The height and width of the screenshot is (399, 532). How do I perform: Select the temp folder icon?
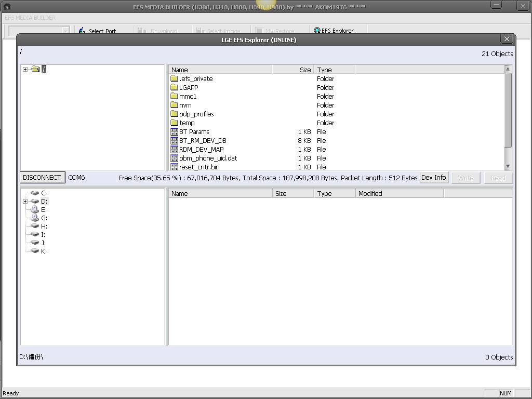[x=175, y=123]
